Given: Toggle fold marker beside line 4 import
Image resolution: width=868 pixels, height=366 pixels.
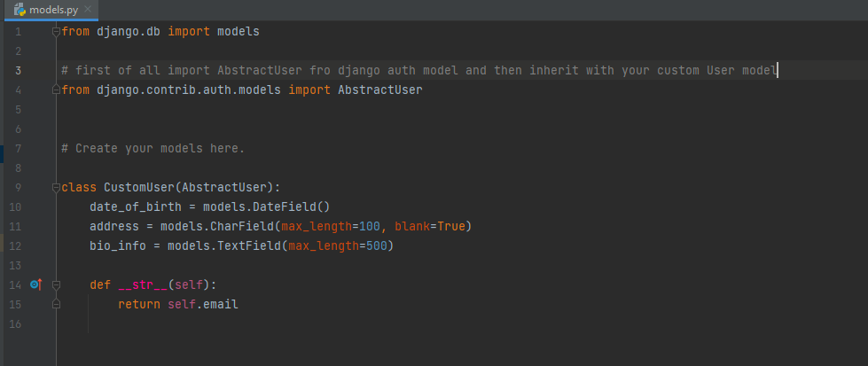Looking at the screenshot, I should [x=56, y=90].
